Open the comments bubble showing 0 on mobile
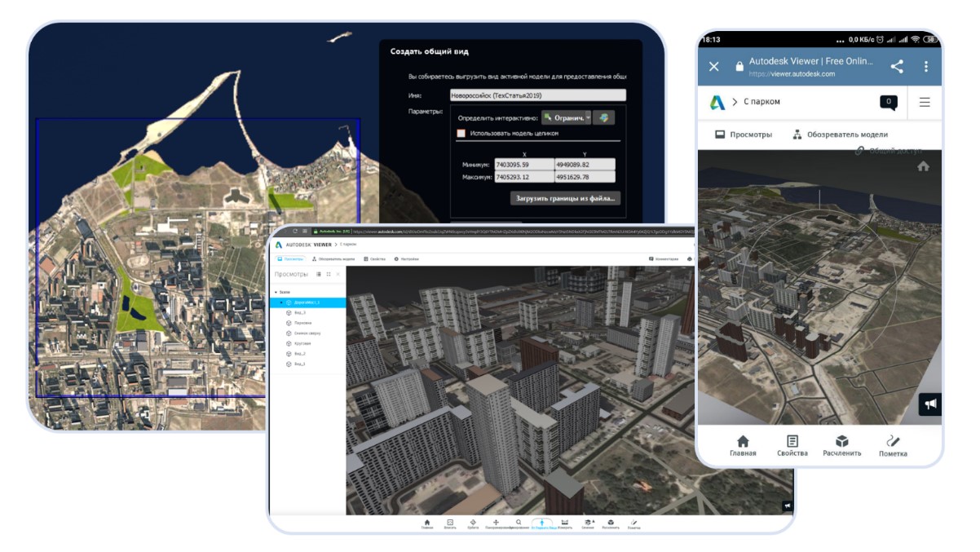This screenshot has height=552, width=980. [888, 103]
